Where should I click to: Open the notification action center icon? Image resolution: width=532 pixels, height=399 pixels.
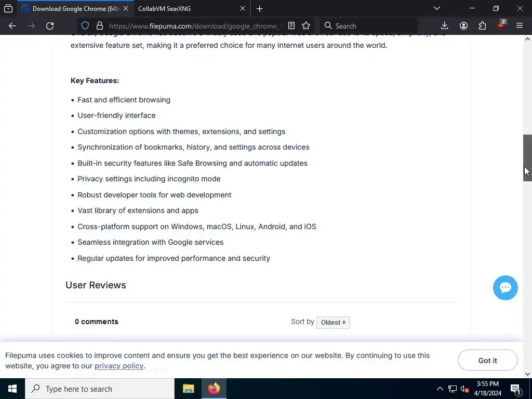(x=515, y=389)
